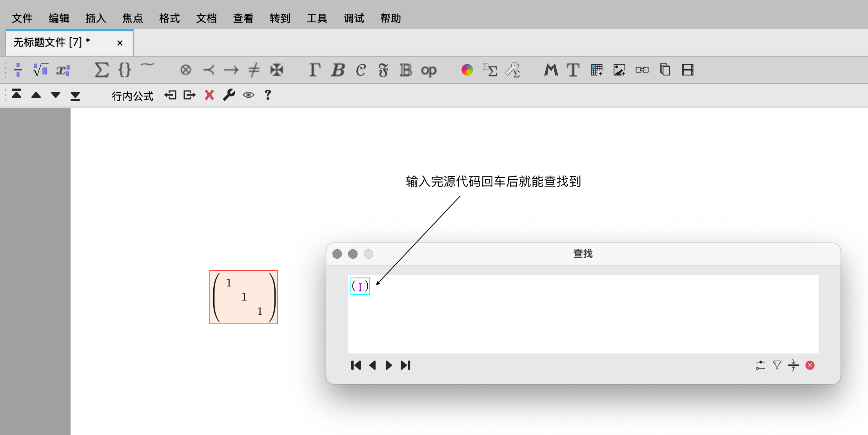Open the Greek letters Gamma menu
868x435 pixels.
(314, 70)
